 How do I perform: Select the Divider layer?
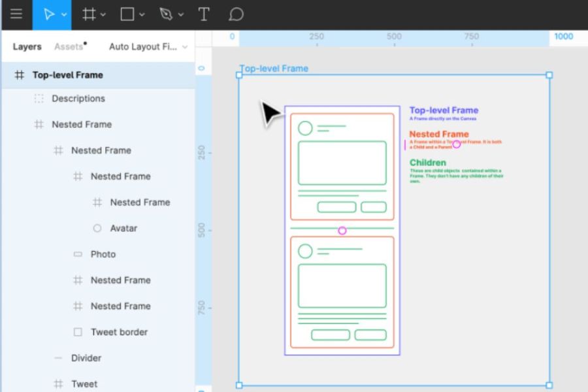click(x=86, y=358)
